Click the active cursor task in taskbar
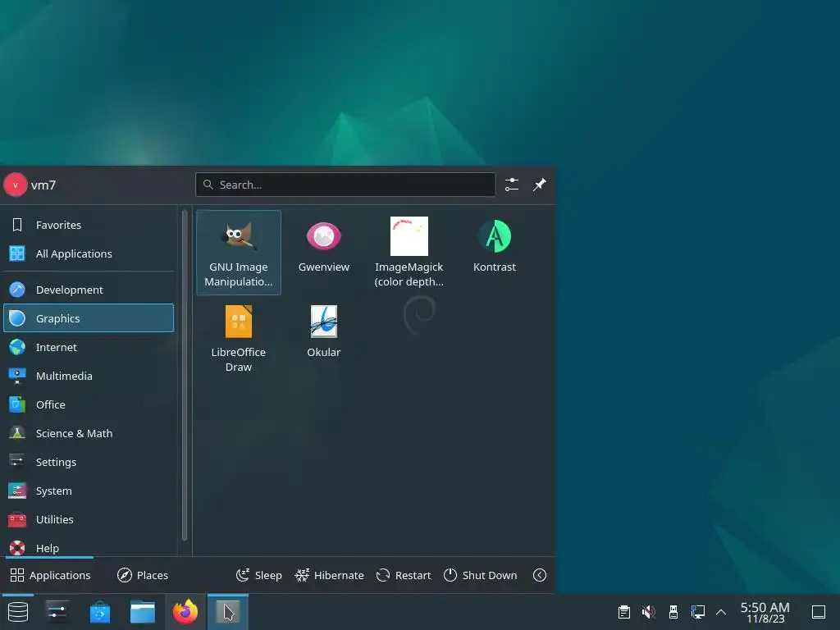This screenshot has height=630, width=840. (x=228, y=612)
